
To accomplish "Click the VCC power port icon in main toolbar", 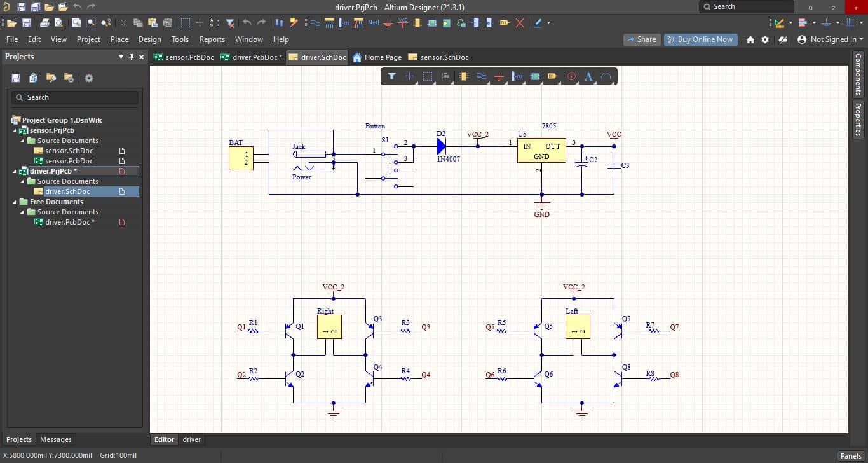I will [403, 23].
